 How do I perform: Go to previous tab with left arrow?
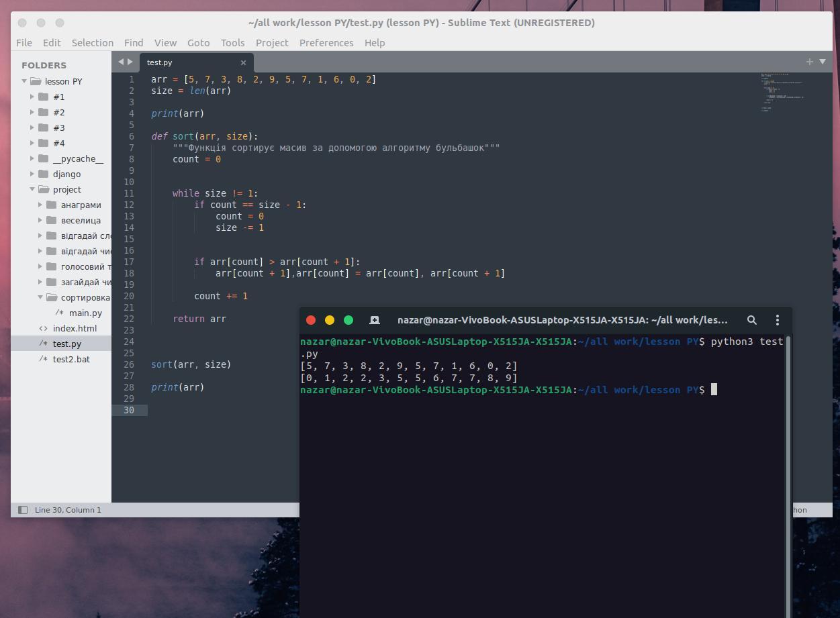coord(121,62)
